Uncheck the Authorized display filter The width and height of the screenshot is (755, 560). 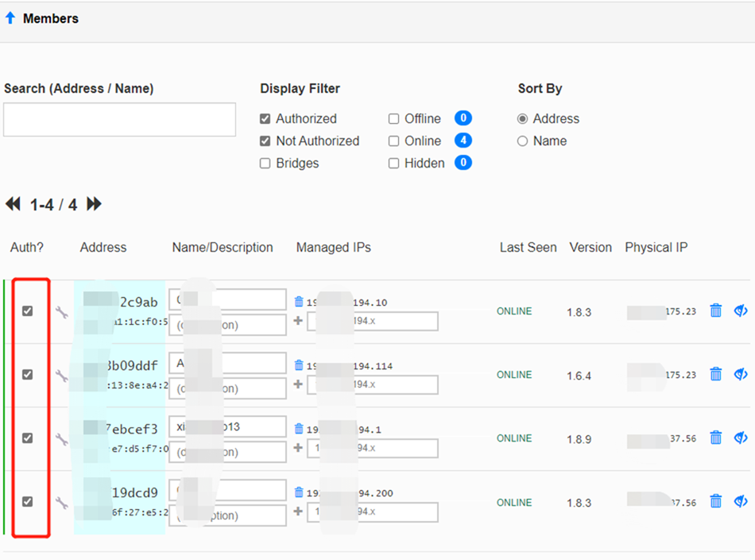coord(265,119)
